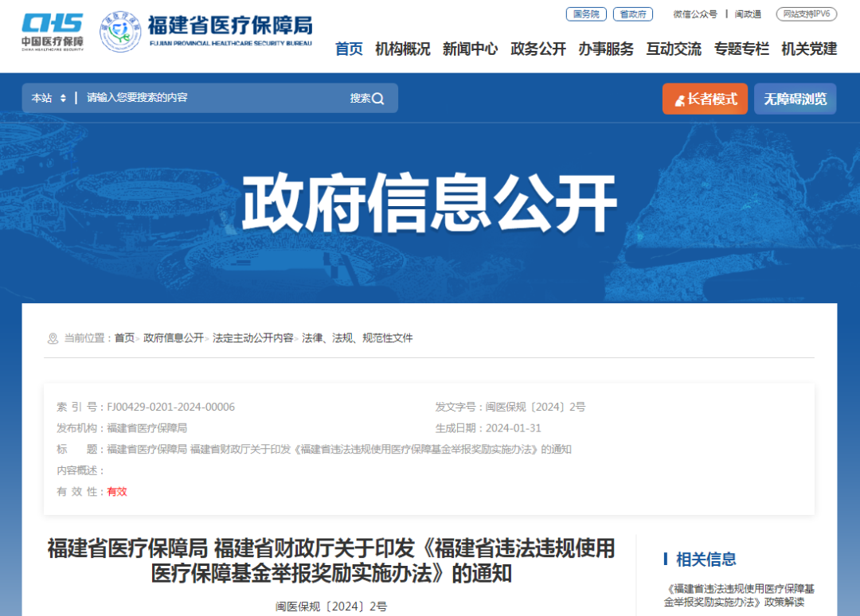
Task: Click the 网站支持IPV6 badge
Action: (x=806, y=14)
